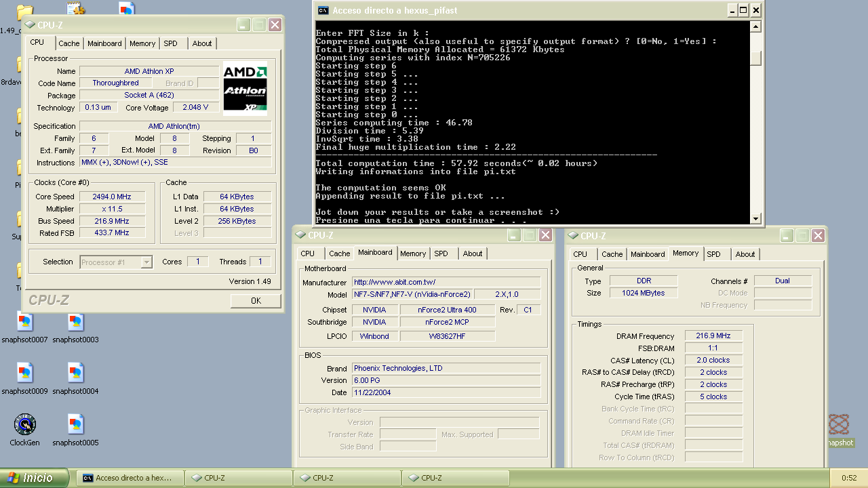This screenshot has width=868, height=488.
Task: Click Package field Socket A (462)
Action: click(149, 95)
